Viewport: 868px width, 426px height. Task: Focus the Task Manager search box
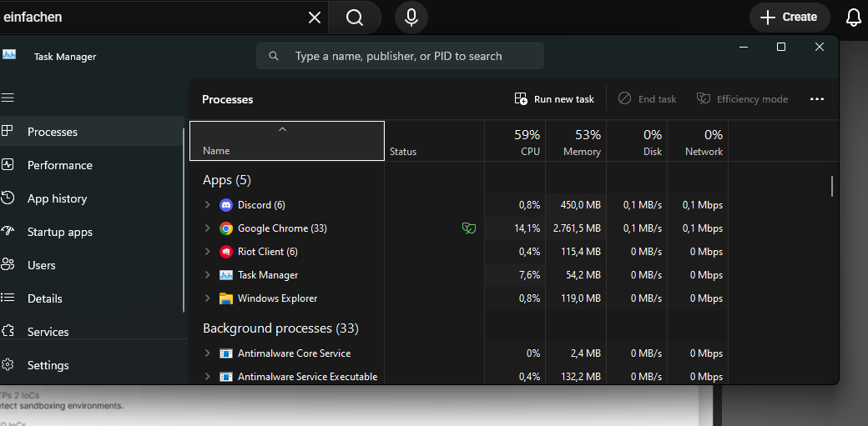tap(399, 57)
